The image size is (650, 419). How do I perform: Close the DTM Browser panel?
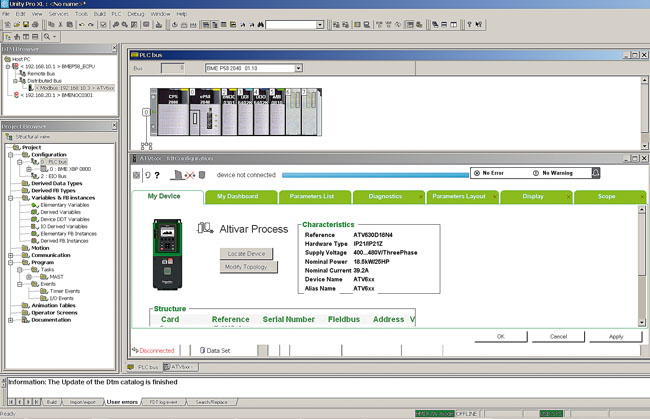[x=114, y=48]
